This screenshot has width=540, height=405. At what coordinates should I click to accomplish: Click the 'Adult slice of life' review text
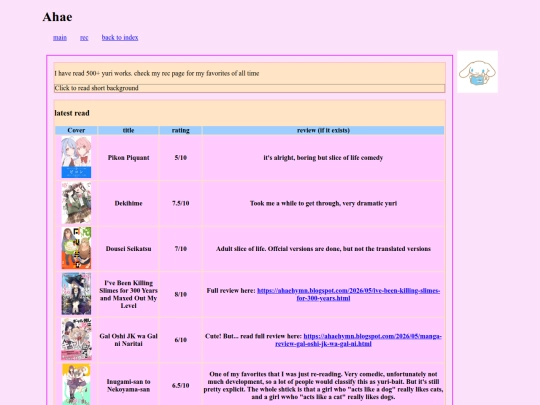(x=323, y=249)
